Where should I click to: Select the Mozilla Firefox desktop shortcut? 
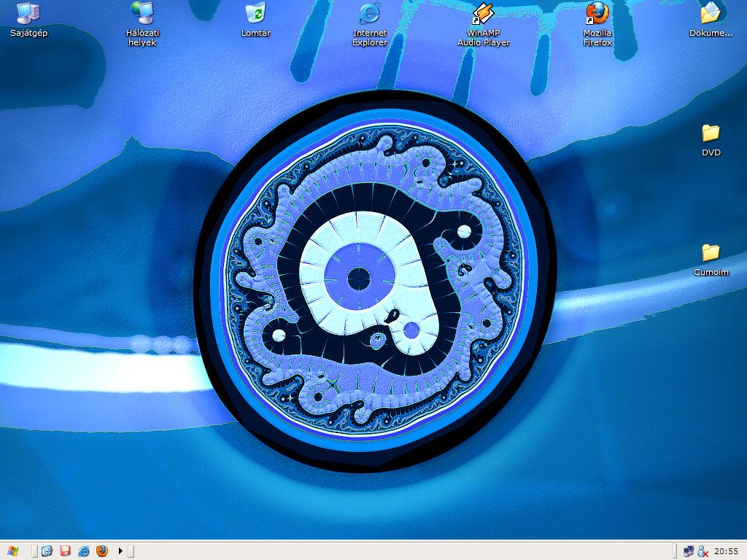point(597,24)
